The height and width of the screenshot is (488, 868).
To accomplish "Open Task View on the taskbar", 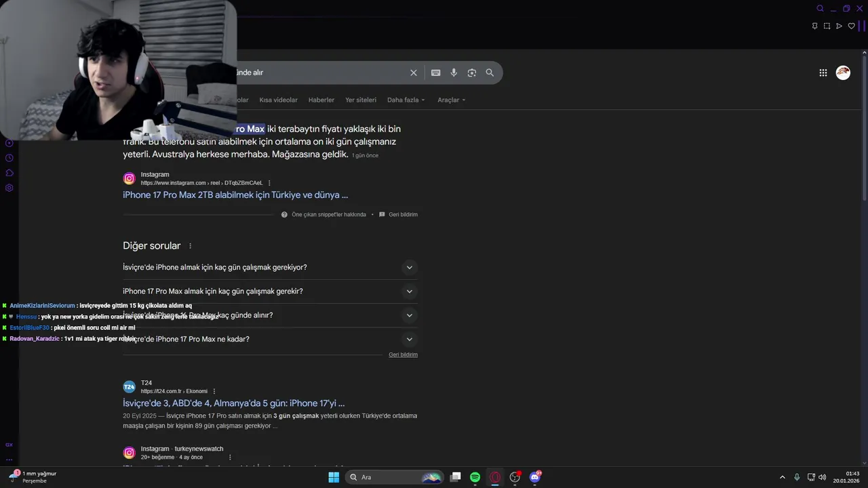I will coord(456,477).
